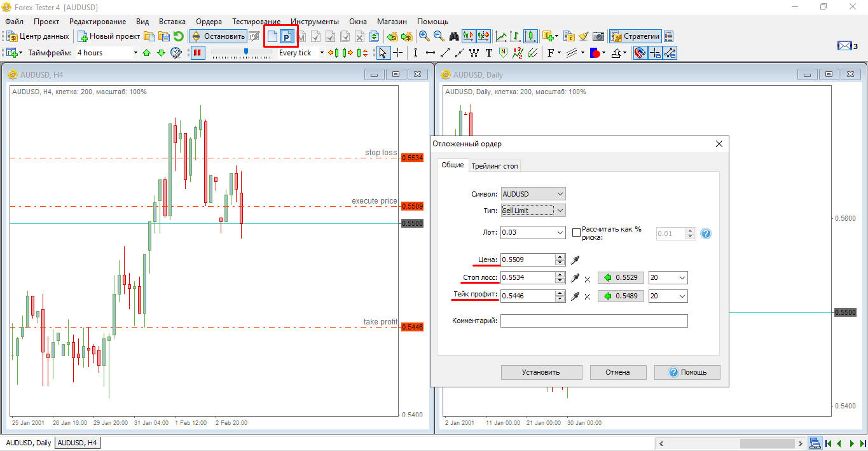Click the mail notification envelope icon
Image resolution: width=868 pixels, height=451 pixels.
(x=844, y=46)
